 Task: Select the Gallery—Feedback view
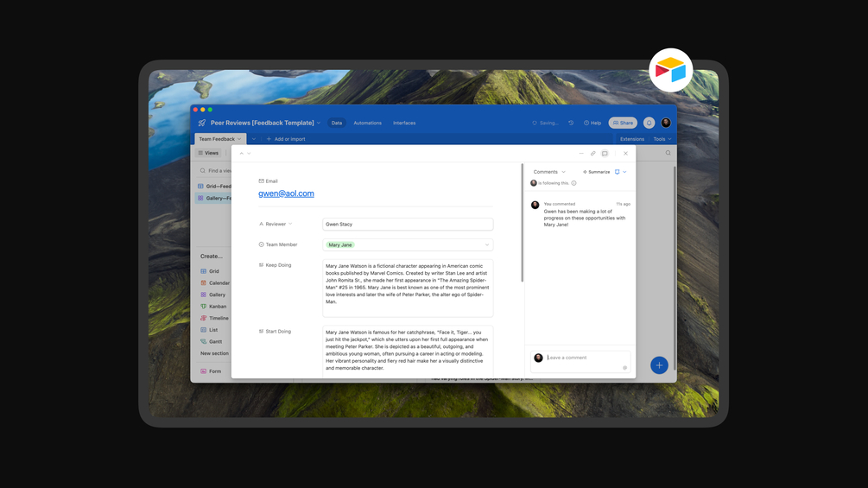coord(213,198)
